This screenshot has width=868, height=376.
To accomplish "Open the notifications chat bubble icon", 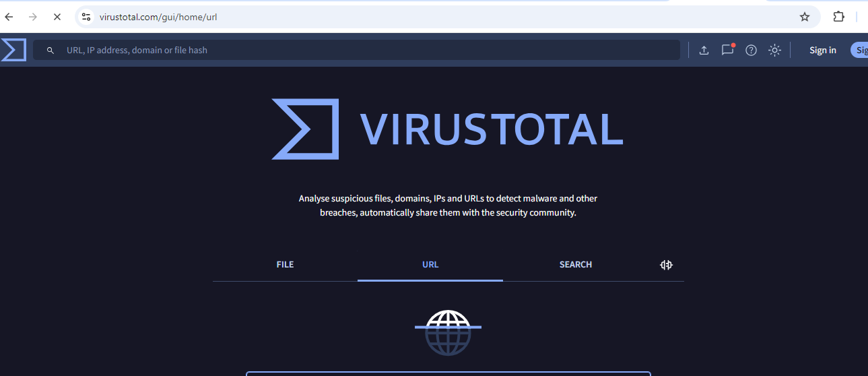I will [x=727, y=50].
